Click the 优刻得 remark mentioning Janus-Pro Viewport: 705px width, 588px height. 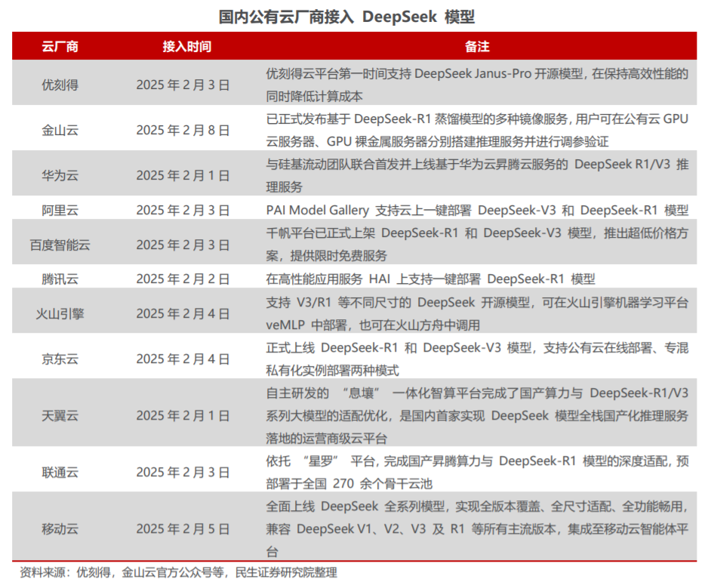click(477, 85)
